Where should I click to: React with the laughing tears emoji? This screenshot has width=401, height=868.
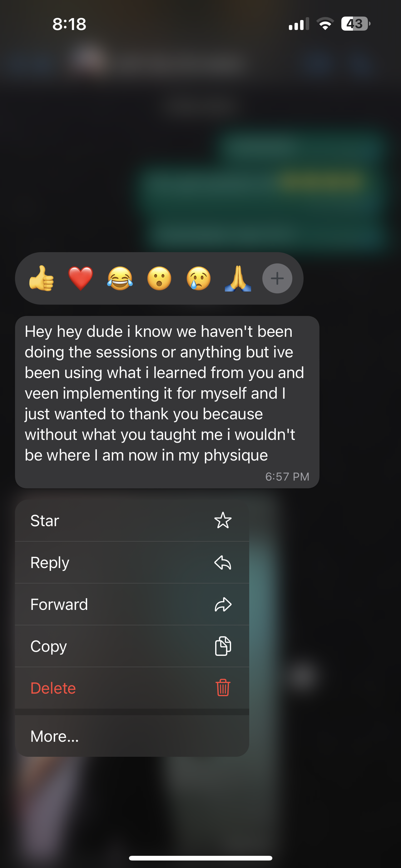(120, 278)
